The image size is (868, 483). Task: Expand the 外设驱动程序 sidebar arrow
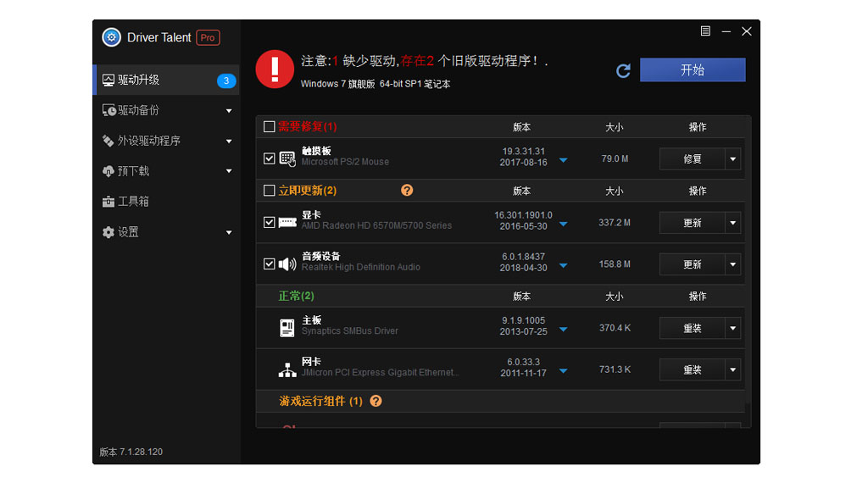[229, 142]
